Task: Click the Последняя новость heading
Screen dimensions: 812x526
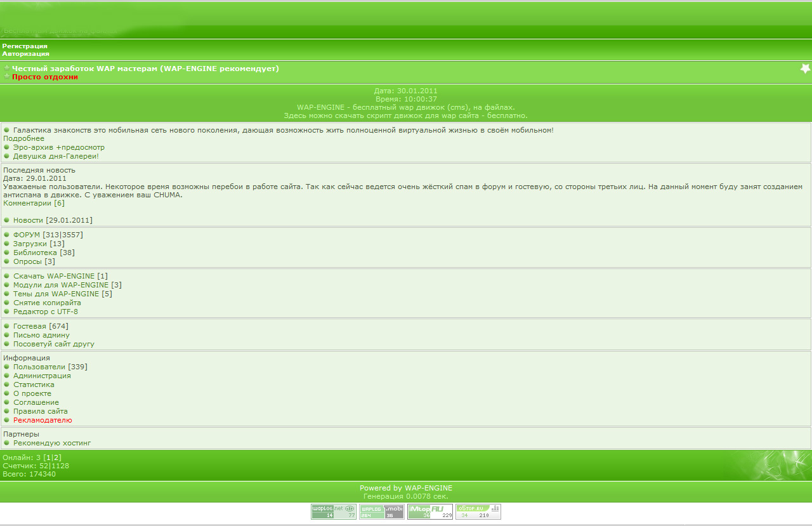Action: point(39,170)
